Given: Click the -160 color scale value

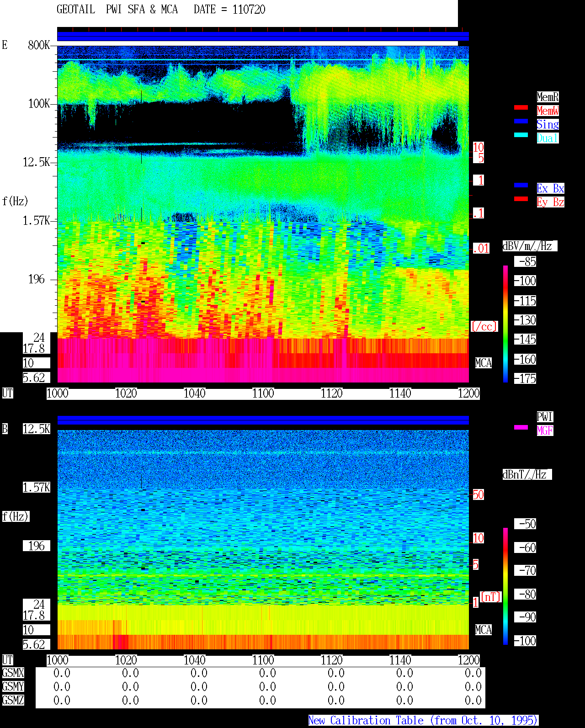Looking at the screenshot, I should (x=526, y=360).
